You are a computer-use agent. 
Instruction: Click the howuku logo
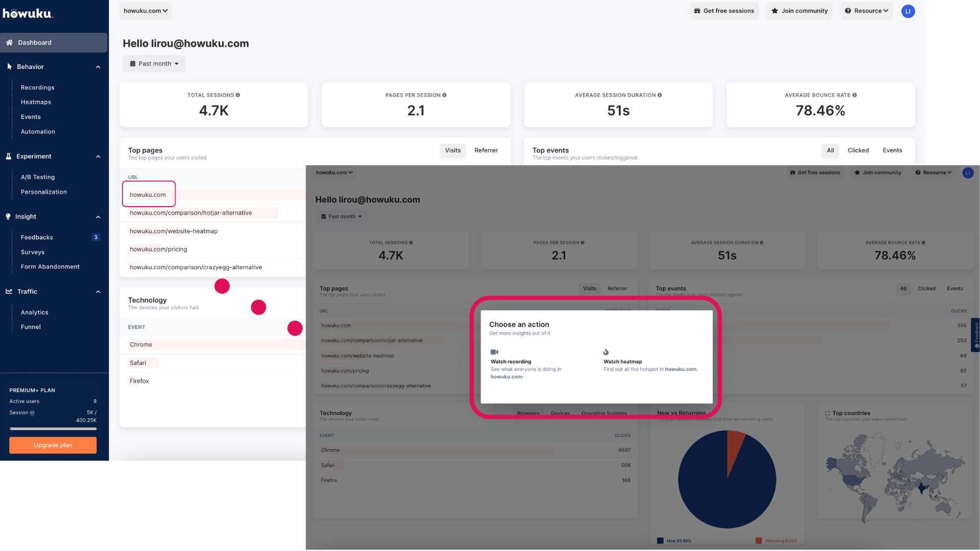pos(28,13)
